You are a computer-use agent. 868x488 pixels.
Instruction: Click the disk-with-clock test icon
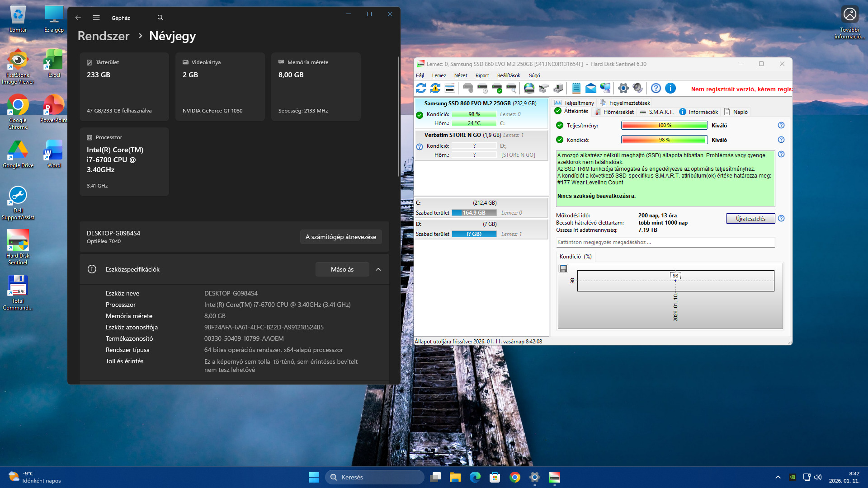(x=482, y=89)
